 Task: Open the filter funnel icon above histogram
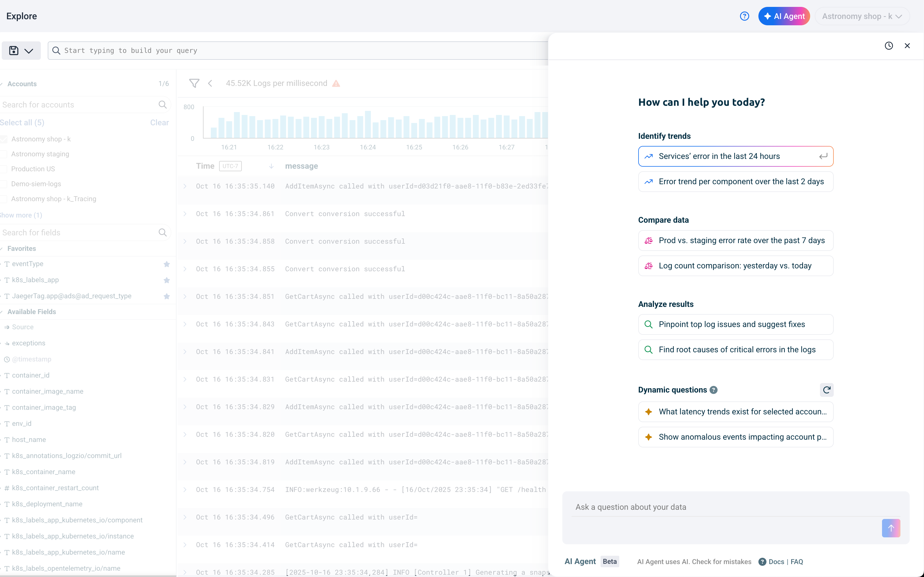click(x=194, y=83)
